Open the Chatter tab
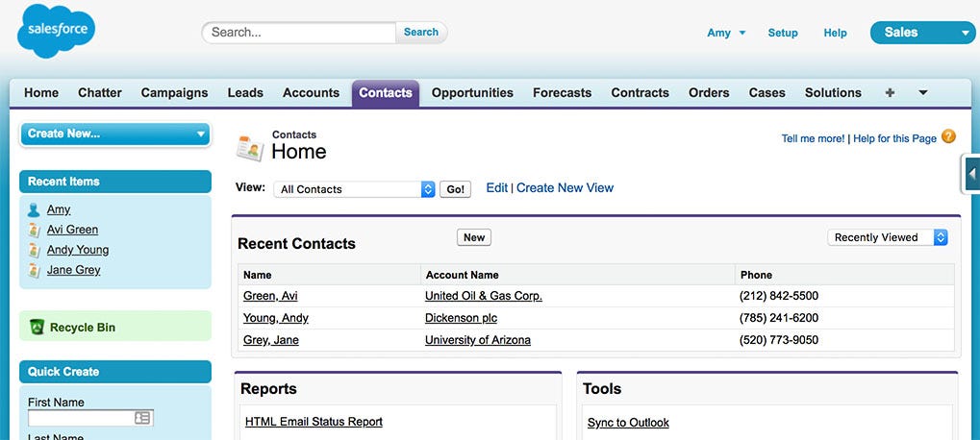980x440 pixels. 100,93
